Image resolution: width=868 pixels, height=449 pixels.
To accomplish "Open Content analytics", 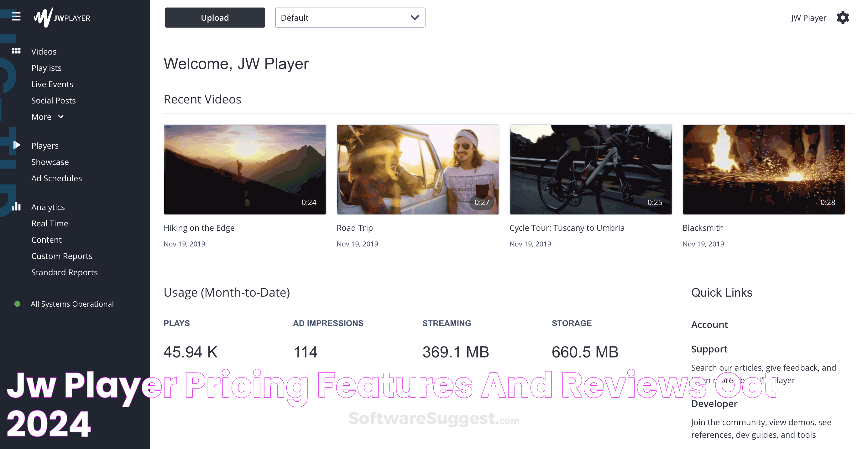I will coord(46,240).
